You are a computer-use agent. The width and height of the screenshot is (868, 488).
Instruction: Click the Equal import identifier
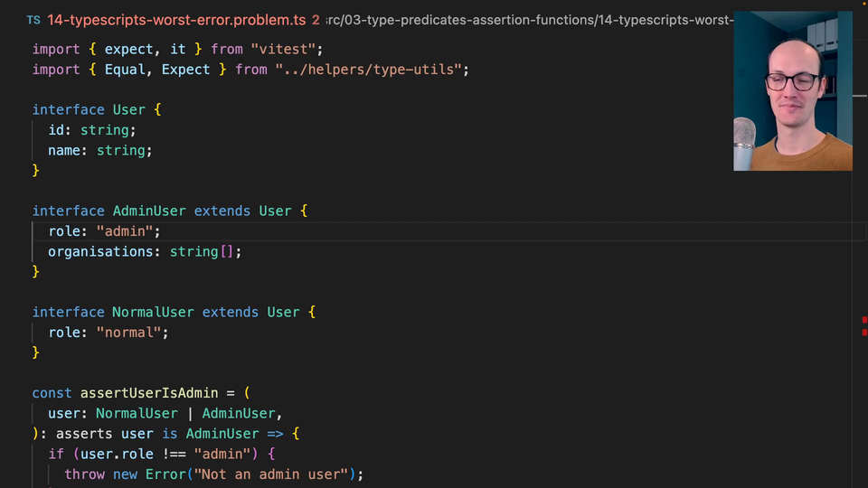[x=125, y=70]
